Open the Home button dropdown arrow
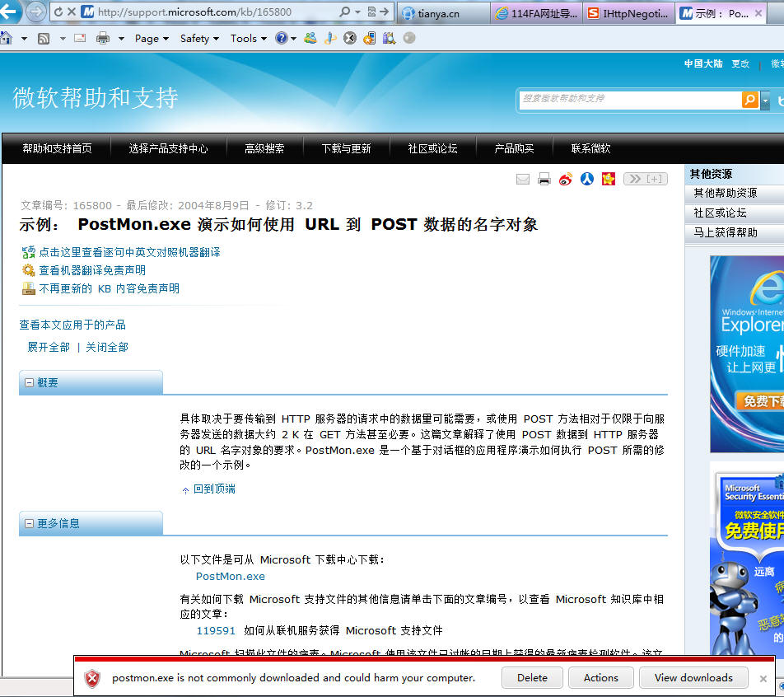Screen dimensions: 784x697 pyautogui.click(x=24, y=39)
